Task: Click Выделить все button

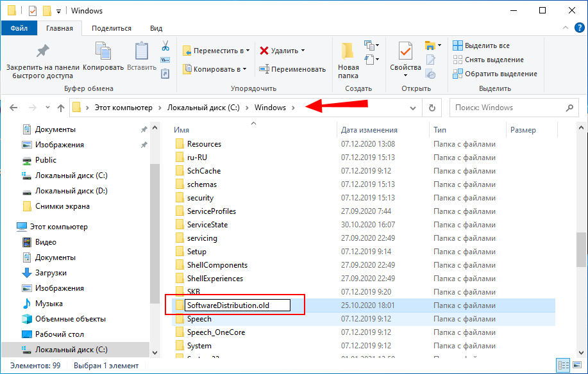Action: click(x=481, y=45)
